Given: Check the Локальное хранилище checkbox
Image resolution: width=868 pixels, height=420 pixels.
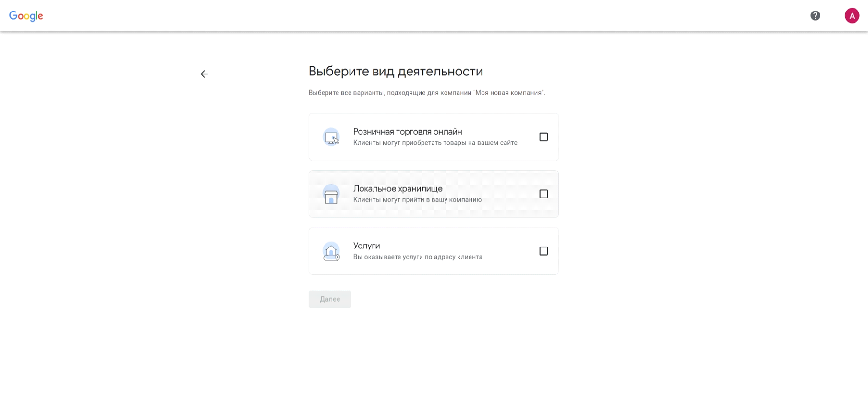Looking at the screenshot, I should tap(543, 194).
